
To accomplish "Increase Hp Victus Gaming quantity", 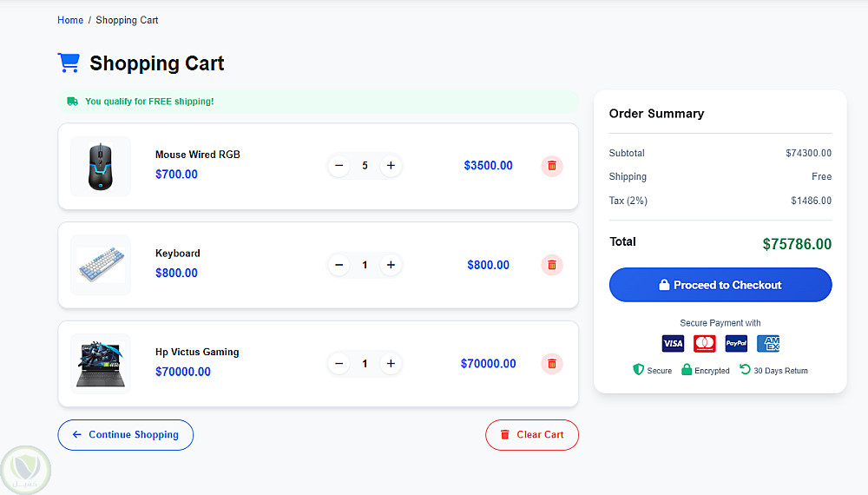I will point(391,364).
